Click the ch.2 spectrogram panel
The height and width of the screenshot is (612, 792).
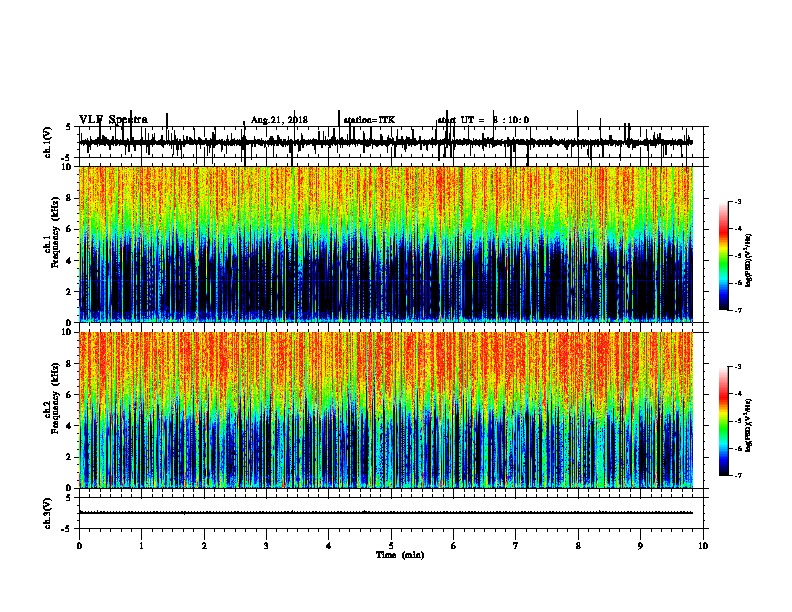386,410
